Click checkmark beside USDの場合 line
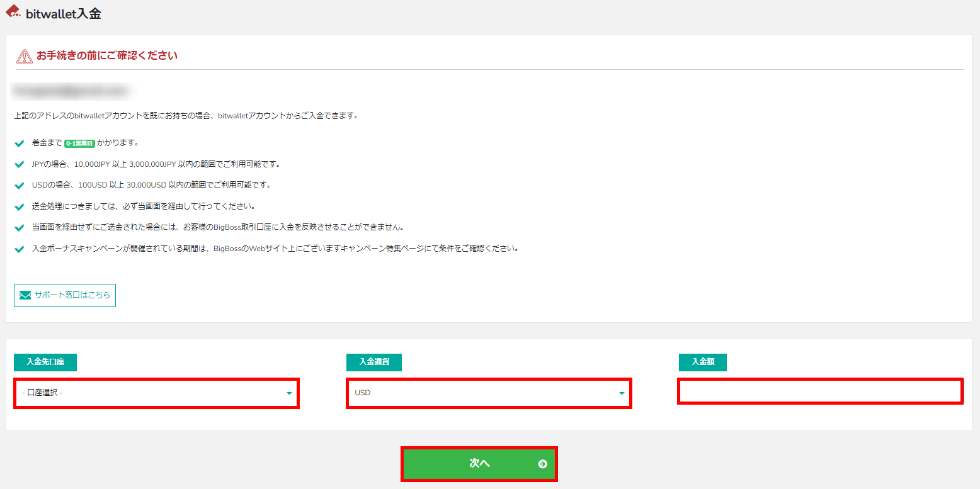This screenshot has width=980, height=489. point(19,186)
